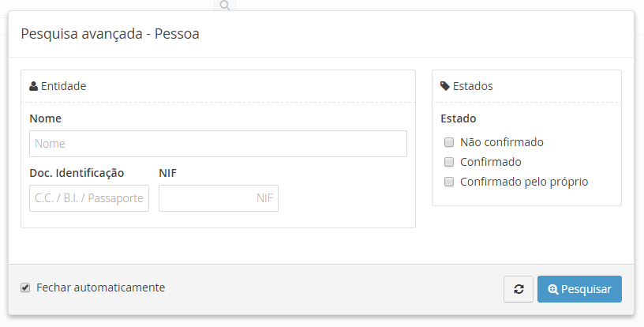Click the bold Estado label
This screenshot has height=327, width=644.
coord(458,119)
